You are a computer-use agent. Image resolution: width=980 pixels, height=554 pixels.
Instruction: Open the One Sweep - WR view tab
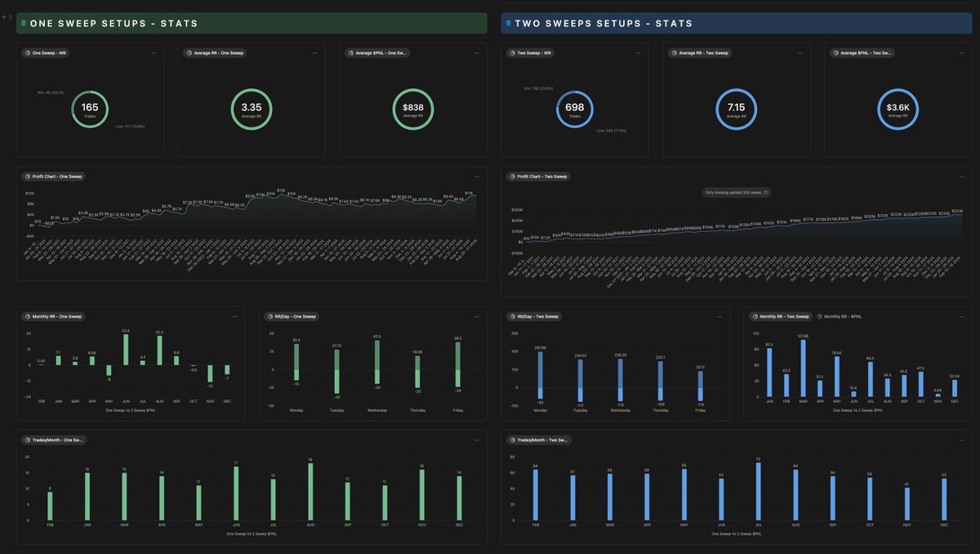(x=46, y=53)
